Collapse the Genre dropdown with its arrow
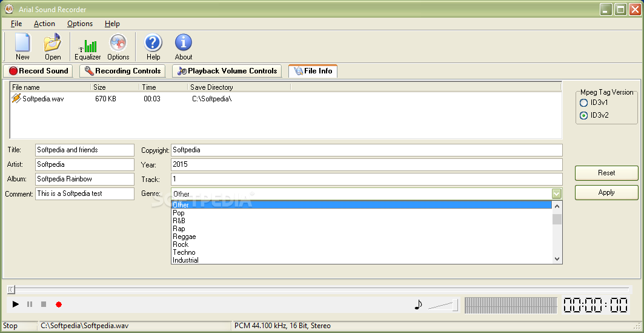 click(557, 193)
